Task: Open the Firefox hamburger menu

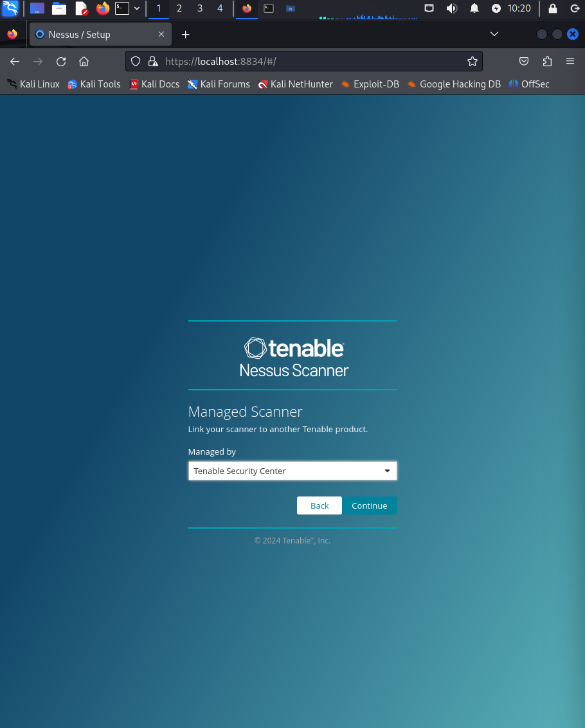Action: click(x=570, y=61)
